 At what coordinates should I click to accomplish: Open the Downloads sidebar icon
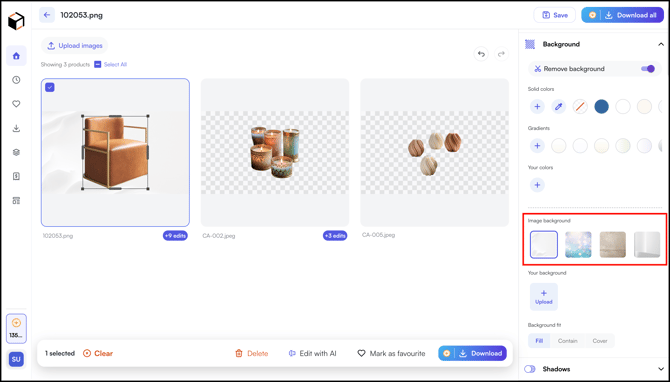pyautogui.click(x=16, y=128)
